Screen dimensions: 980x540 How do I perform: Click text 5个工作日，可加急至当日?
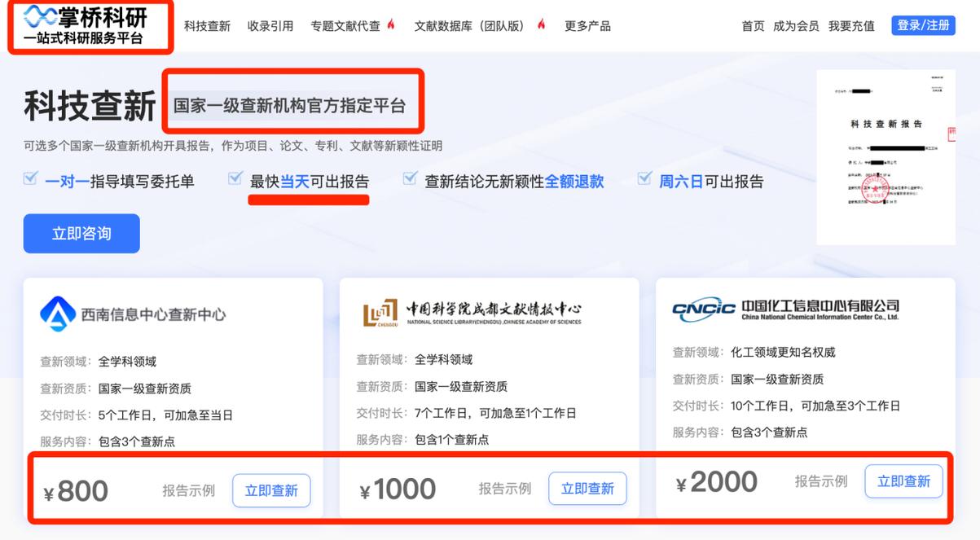pyautogui.click(x=166, y=415)
